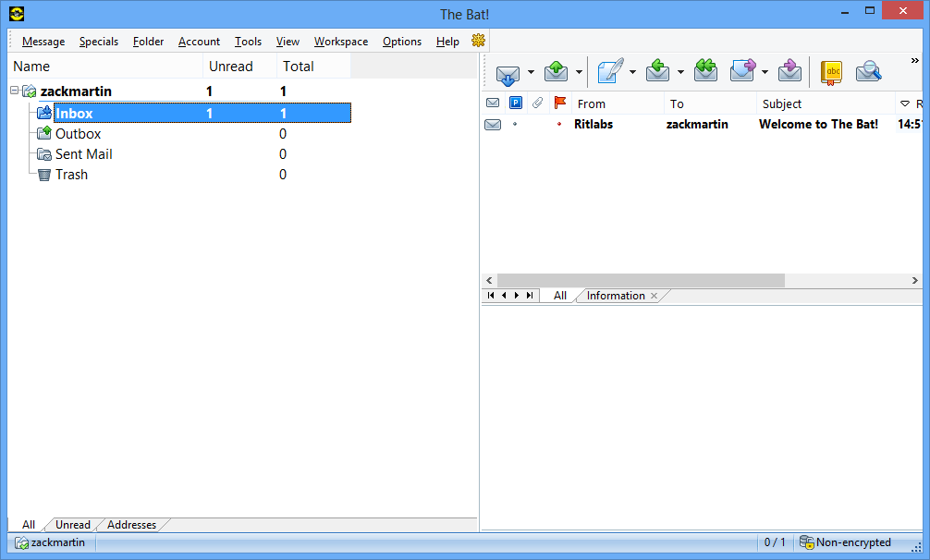Viewport: 930px width, 560px height.
Task: Open the message search magnifier icon
Action: click(x=869, y=72)
